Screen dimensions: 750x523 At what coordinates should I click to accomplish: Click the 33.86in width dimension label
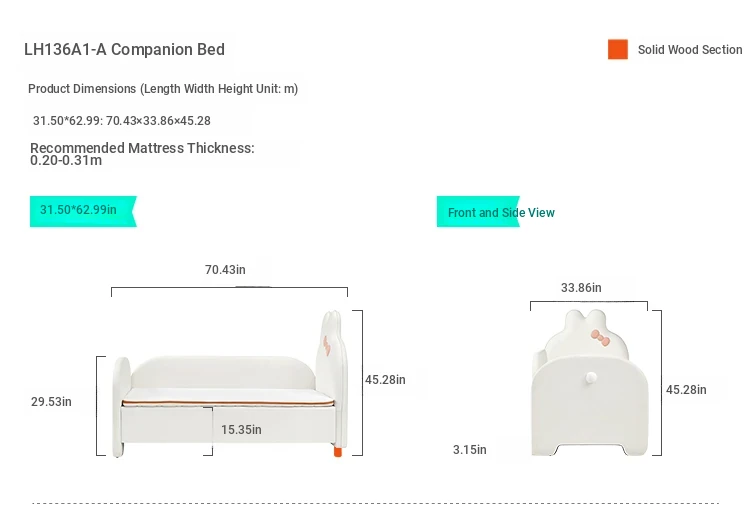point(581,288)
